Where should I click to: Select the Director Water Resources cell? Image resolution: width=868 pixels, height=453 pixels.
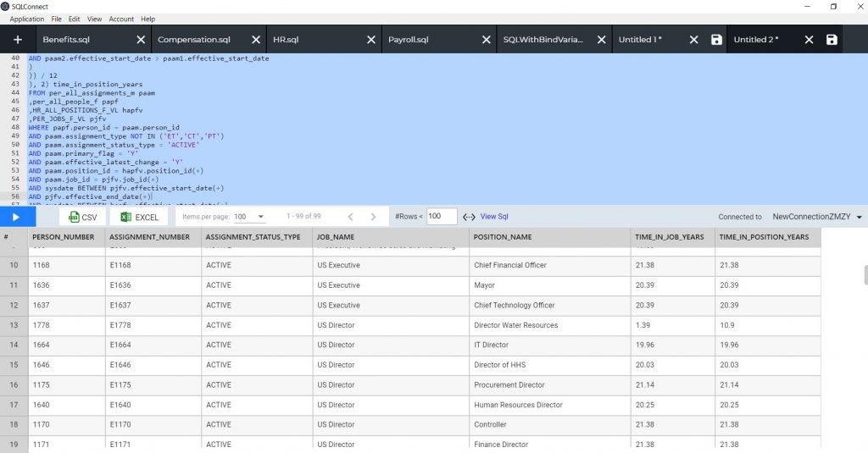[549, 324]
